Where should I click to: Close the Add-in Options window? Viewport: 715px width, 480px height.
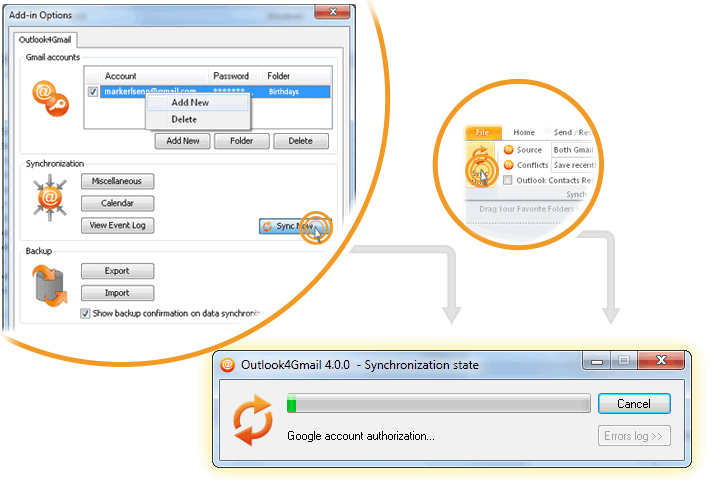pyautogui.click(x=334, y=11)
